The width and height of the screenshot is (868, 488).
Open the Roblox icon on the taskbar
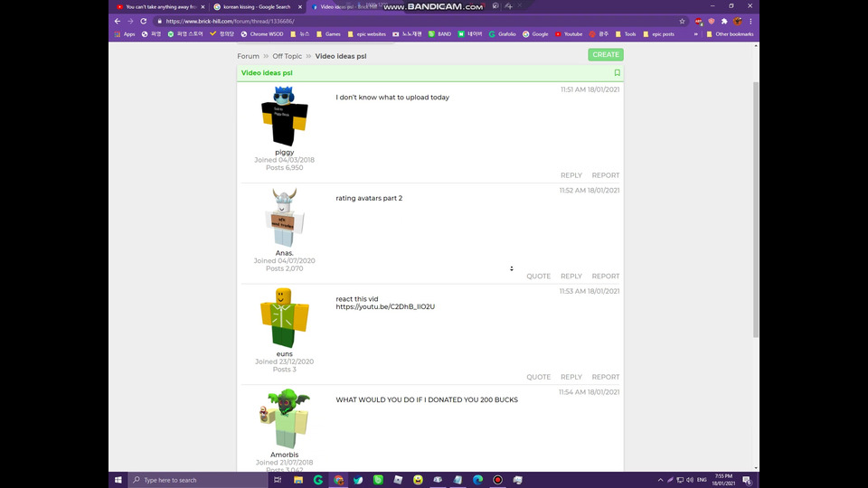[398, 480]
